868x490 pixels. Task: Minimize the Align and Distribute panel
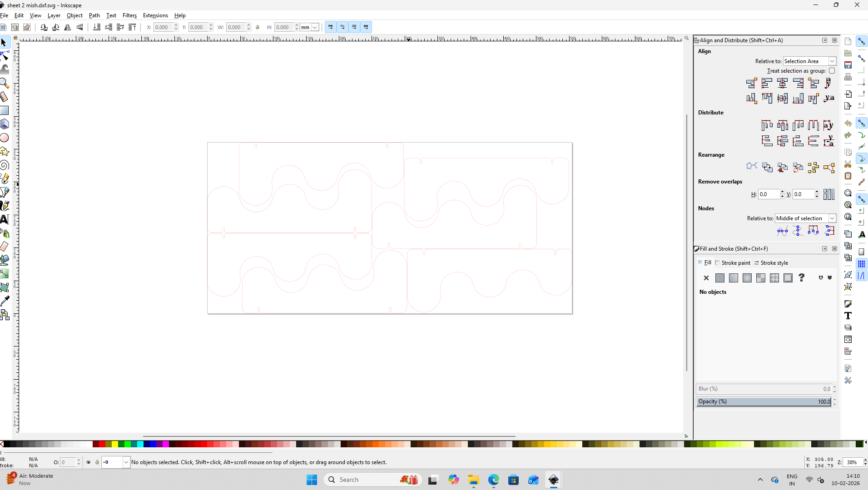pos(824,40)
